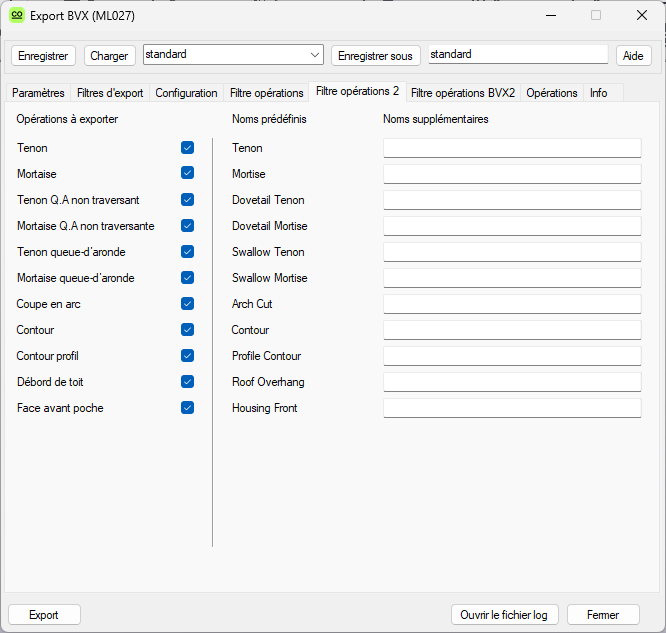Click the Opérations à exporter heading
The height and width of the screenshot is (633, 666).
pyautogui.click(x=67, y=119)
